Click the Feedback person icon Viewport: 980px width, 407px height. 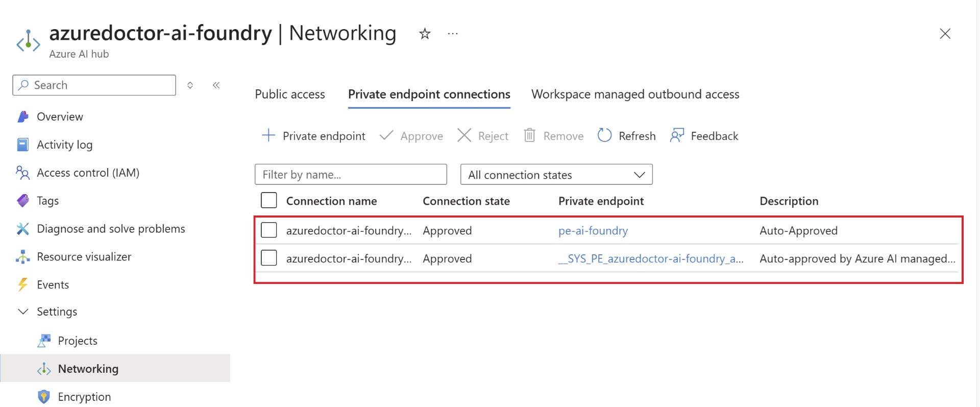[x=677, y=135]
